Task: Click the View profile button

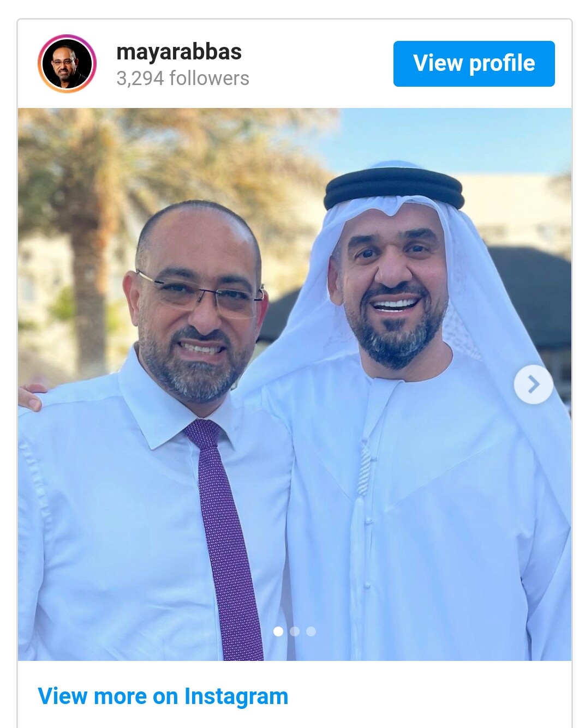Action: [x=474, y=63]
